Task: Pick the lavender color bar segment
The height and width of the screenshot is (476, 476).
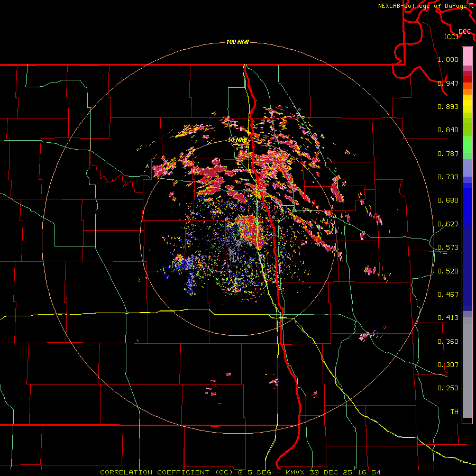Action: [467, 168]
